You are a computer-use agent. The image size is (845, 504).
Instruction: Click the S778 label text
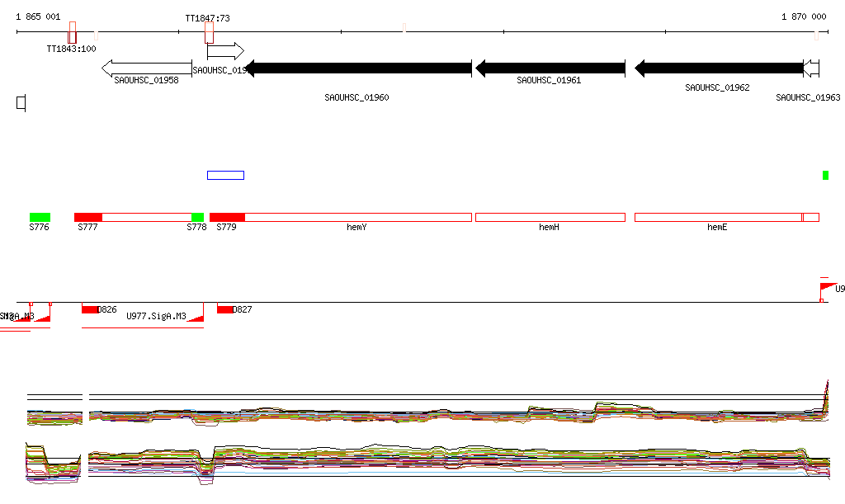[196, 227]
